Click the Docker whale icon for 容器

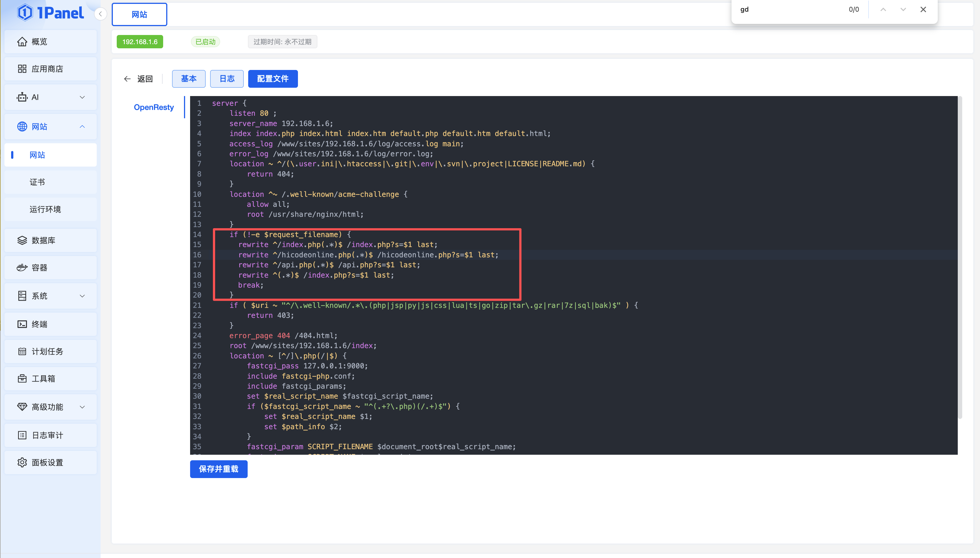pyautogui.click(x=22, y=268)
